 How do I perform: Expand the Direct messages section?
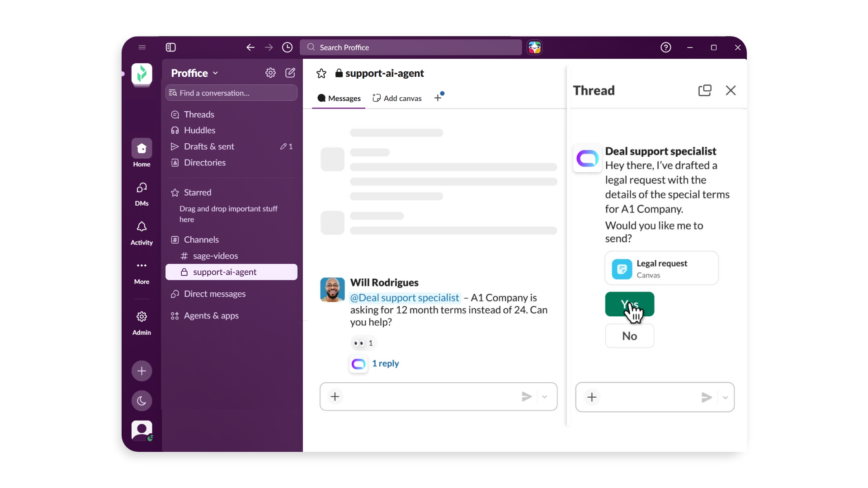coord(208,294)
